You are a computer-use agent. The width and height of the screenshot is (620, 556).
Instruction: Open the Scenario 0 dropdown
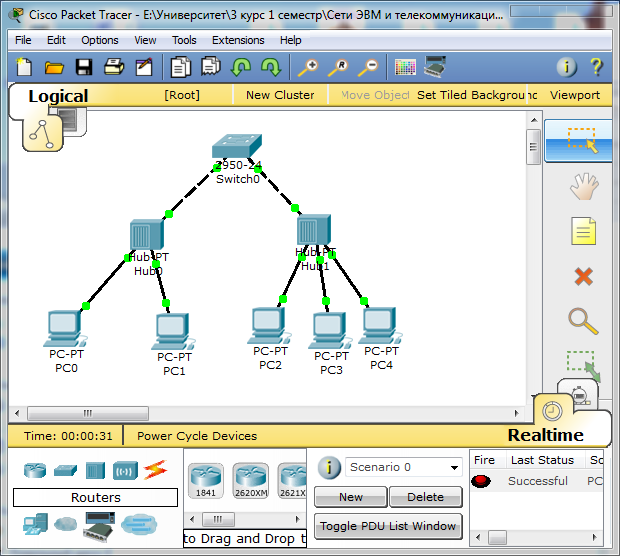(404, 467)
